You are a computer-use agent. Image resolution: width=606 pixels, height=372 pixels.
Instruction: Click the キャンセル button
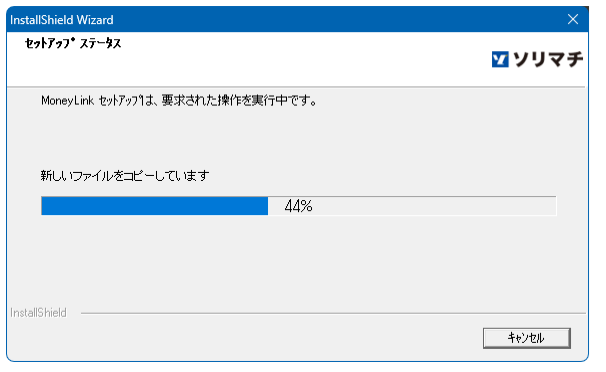pos(526,338)
